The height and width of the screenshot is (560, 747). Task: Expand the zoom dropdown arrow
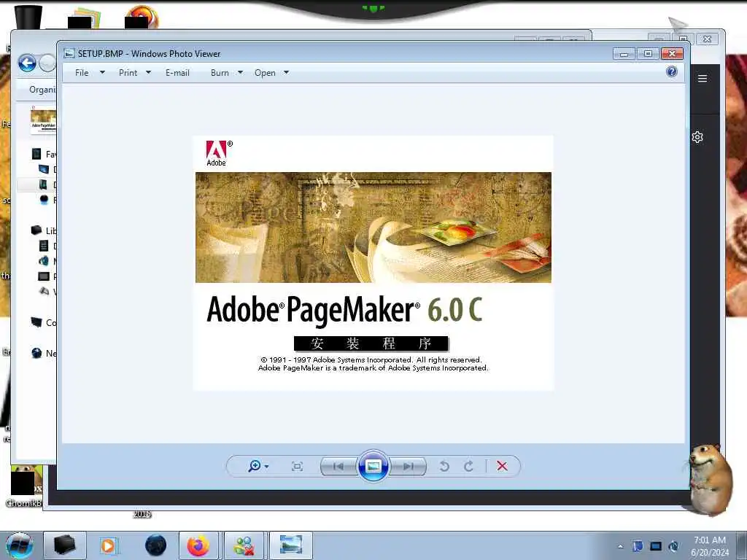click(x=266, y=467)
